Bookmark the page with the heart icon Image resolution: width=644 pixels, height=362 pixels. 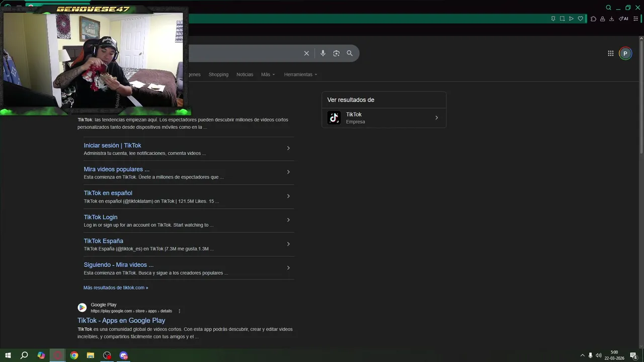[x=580, y=19]
